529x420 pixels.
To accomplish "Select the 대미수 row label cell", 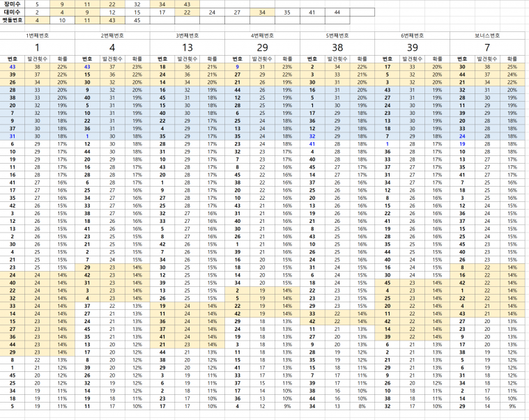I will tap(12, 12).
